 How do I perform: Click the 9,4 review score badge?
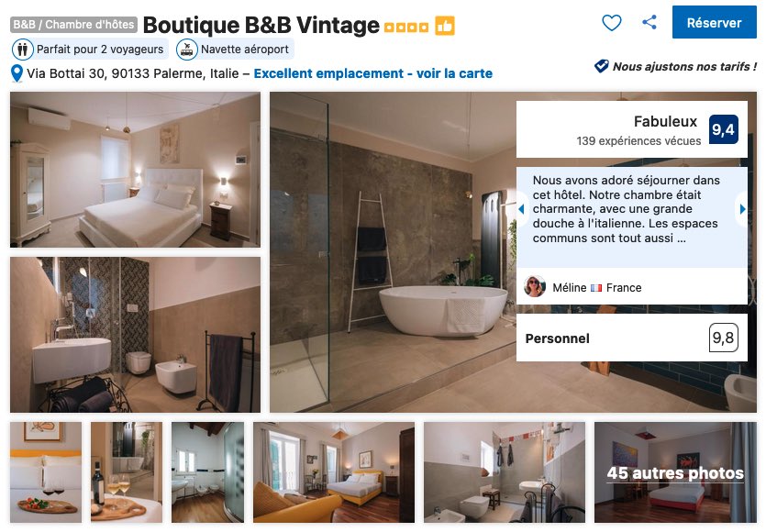723,129
